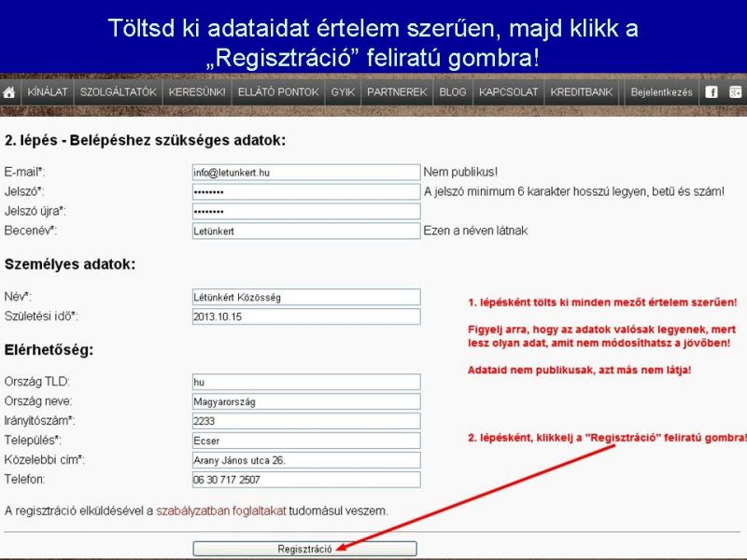747x560 pixels.
Task: Click the 'Nem publikus!' hint text
Action: pyautogui.click(x=460, y=172)
